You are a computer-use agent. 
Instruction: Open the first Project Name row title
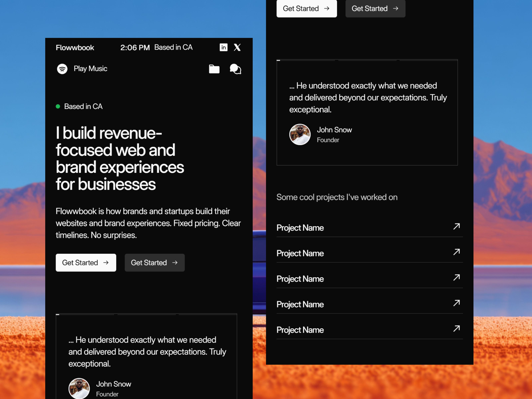pos(300,228)
